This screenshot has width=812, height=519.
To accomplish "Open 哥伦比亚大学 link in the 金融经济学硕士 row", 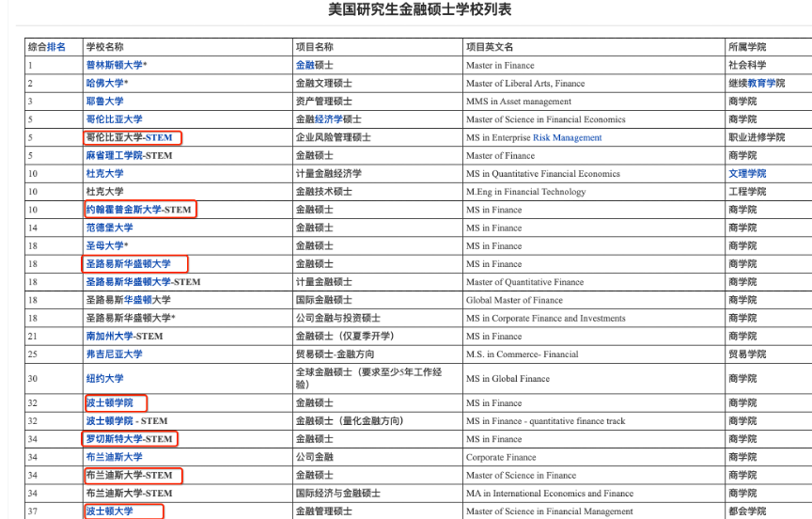I will (115, 119).
